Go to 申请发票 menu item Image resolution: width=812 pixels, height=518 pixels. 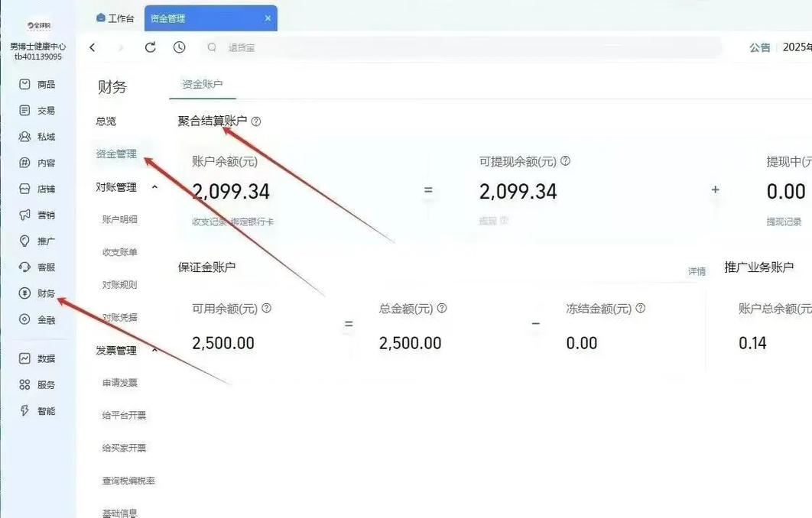pyautogui.click(x=120, y=383)
